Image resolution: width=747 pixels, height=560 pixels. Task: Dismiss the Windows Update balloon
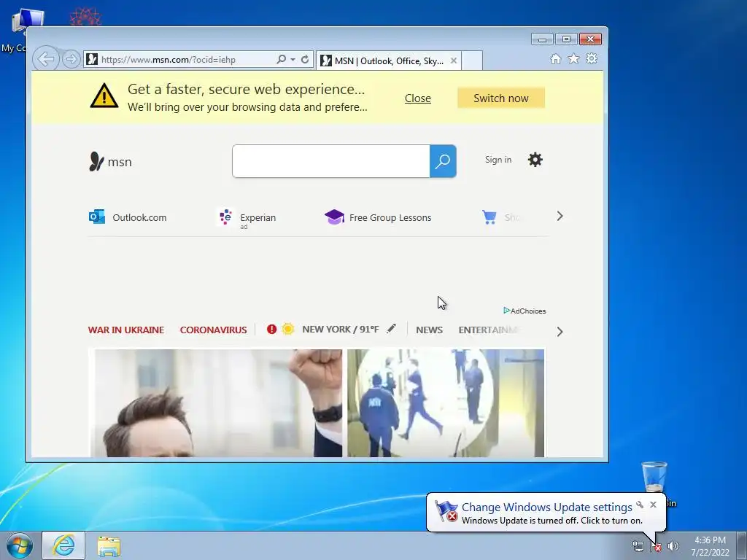tap(653, 505)
